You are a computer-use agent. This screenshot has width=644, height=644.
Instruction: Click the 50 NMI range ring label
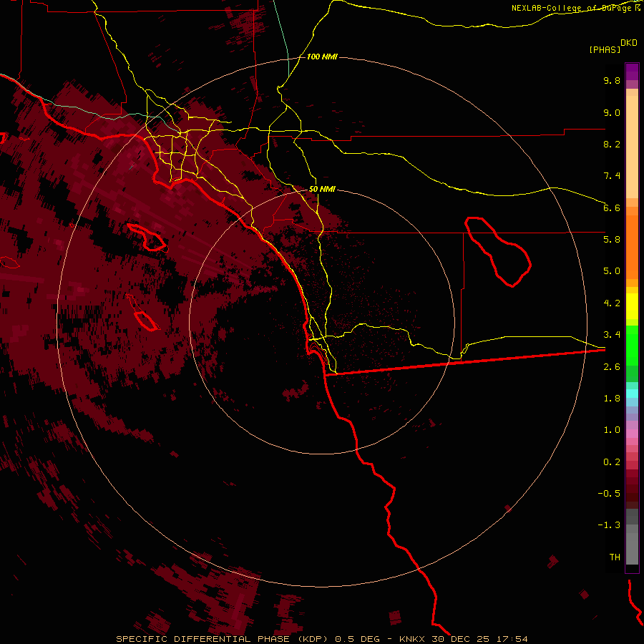(x=322, y=190)
